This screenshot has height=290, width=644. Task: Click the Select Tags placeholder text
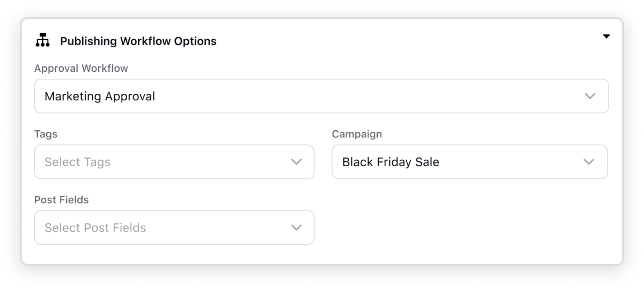(x=77, y=162)
